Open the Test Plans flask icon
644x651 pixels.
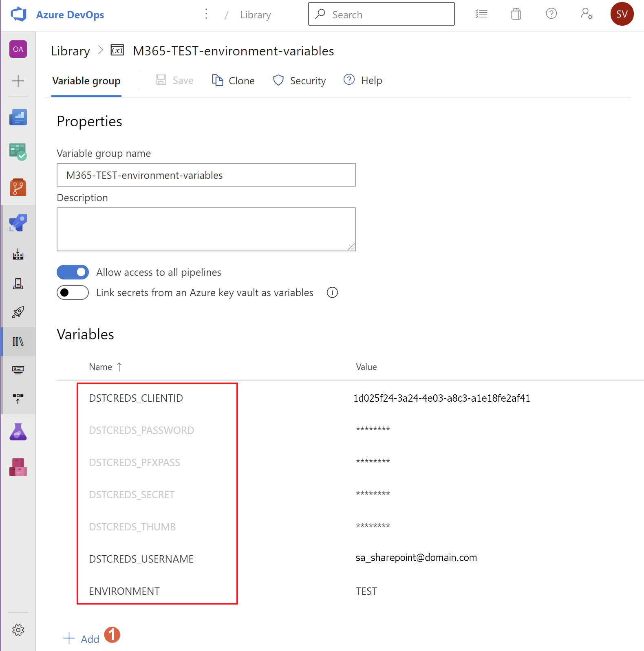pyautogui.click(x=18, y=432)
